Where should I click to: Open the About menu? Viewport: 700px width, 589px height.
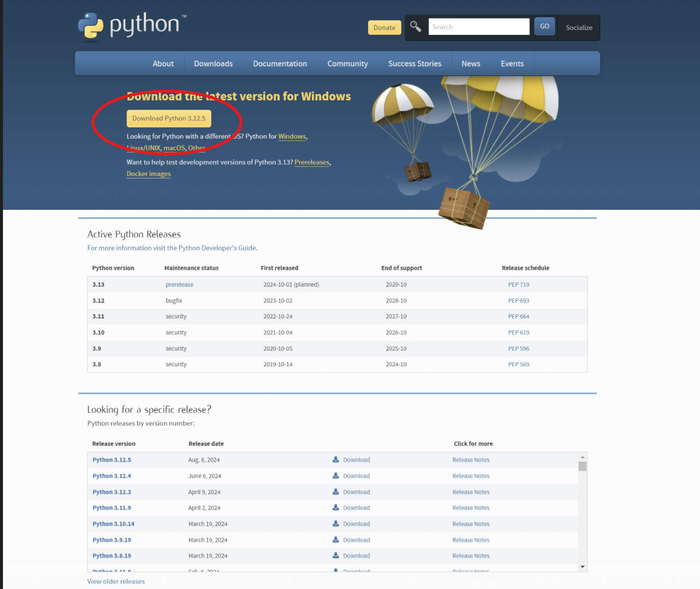(x=163, y=63)
